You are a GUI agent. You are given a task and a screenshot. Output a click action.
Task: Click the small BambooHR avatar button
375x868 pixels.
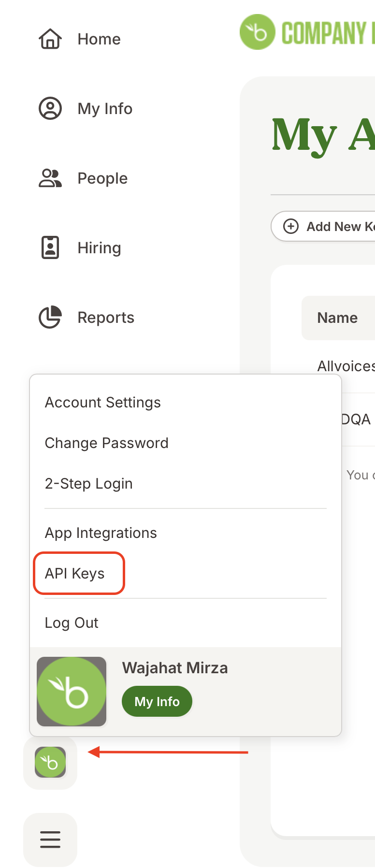pos(50,762)
